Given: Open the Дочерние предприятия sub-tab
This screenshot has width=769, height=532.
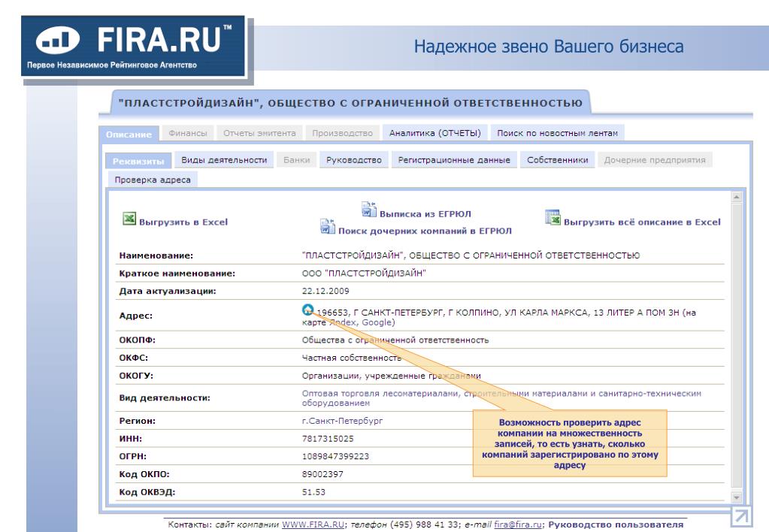Looking at the screenshot, I should coord(655,160).
